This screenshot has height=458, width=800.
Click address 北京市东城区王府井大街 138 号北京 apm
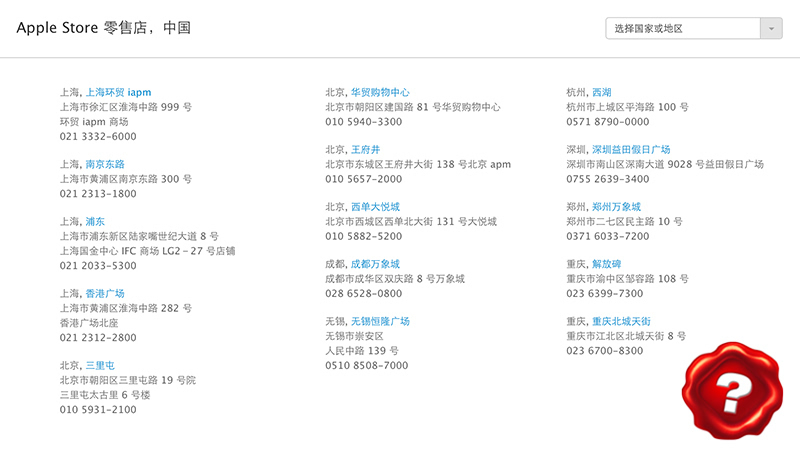point(418,164)
